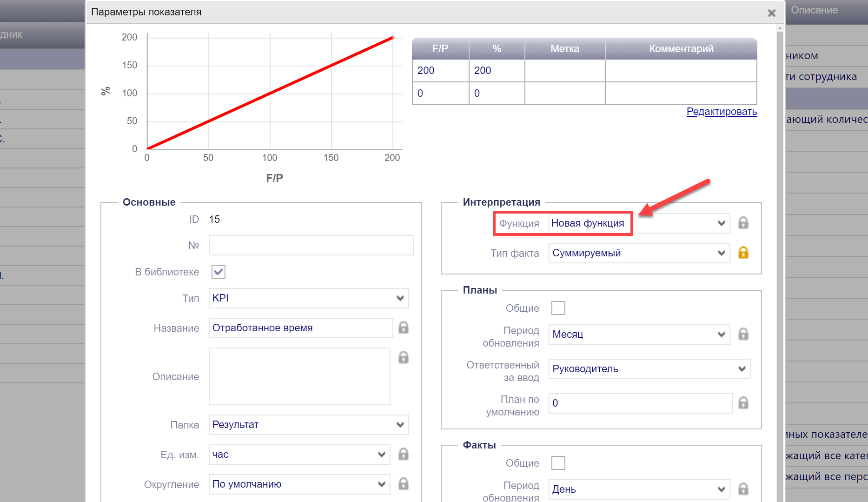Enable Общие checkbox in Планы section
Screen dimensions: 868x502
point(558,308)
